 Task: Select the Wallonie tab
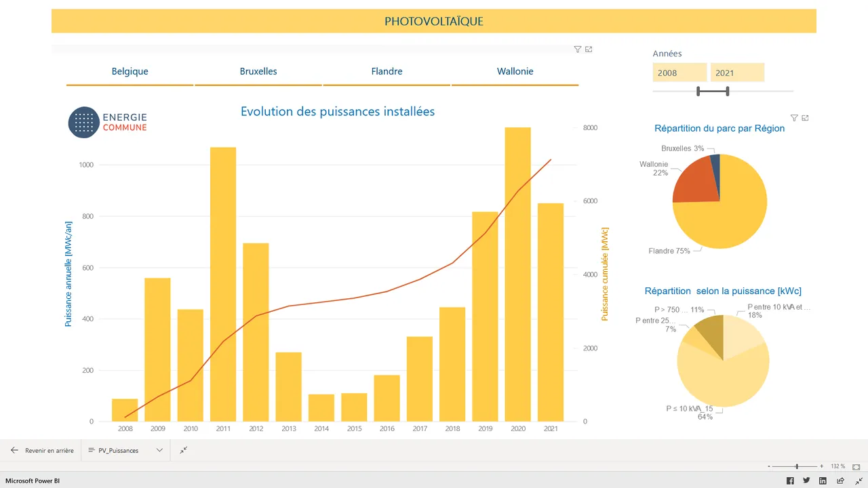click(515, 71)
